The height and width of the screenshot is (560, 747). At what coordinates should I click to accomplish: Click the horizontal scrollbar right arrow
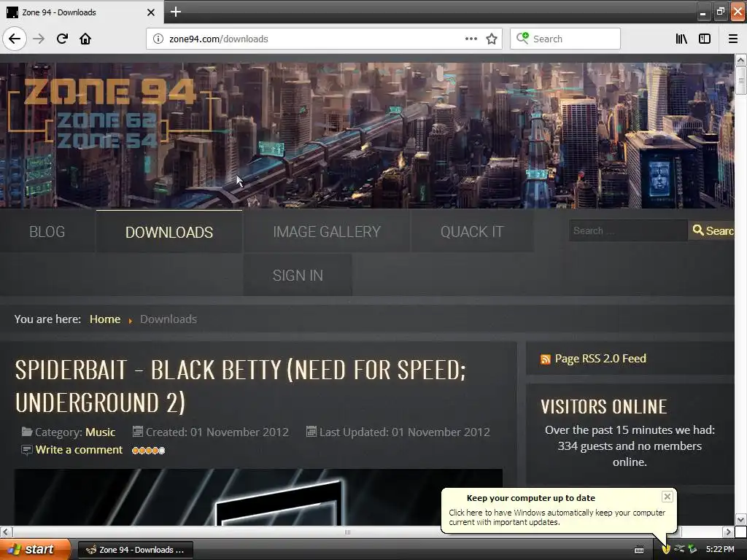(727, 532)
